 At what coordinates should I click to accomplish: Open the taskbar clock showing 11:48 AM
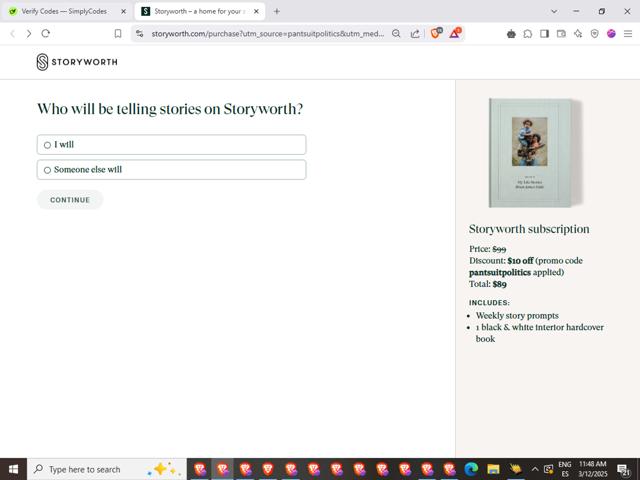click(593, 469)
